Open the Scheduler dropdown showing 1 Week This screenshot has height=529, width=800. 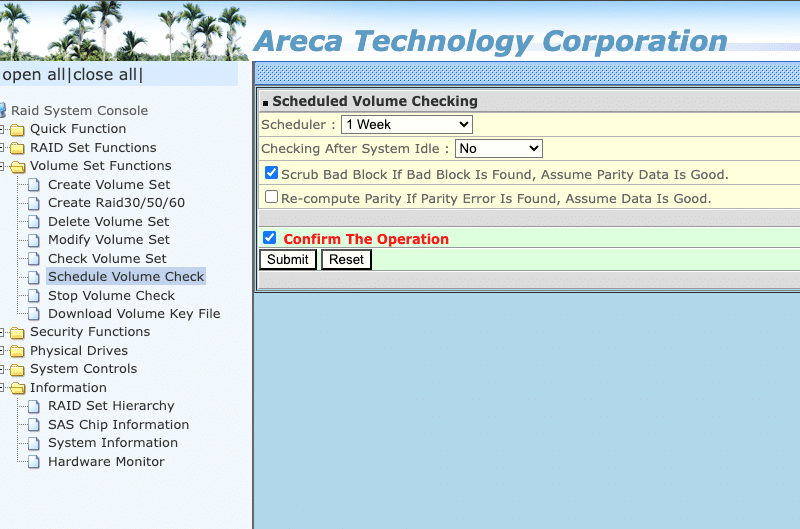406,124
